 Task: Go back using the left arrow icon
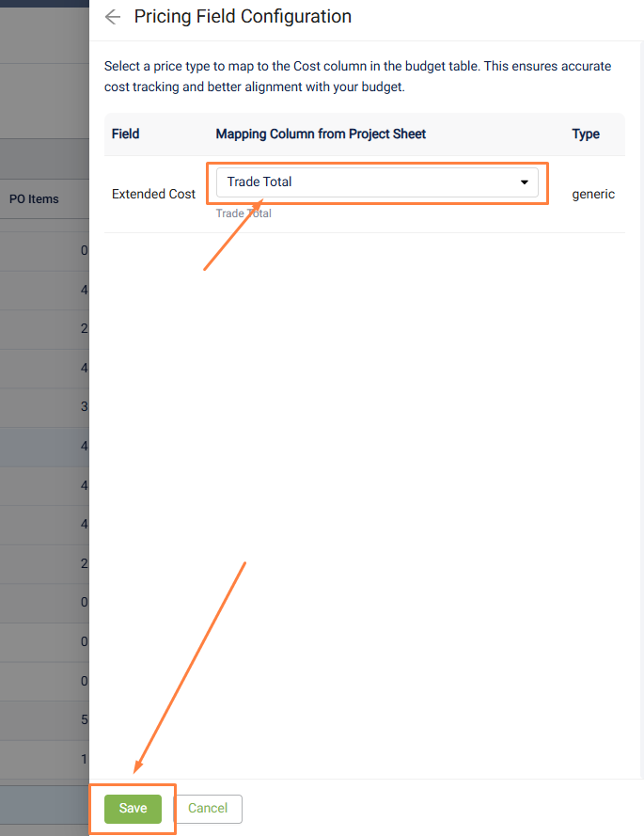[113, 17]
